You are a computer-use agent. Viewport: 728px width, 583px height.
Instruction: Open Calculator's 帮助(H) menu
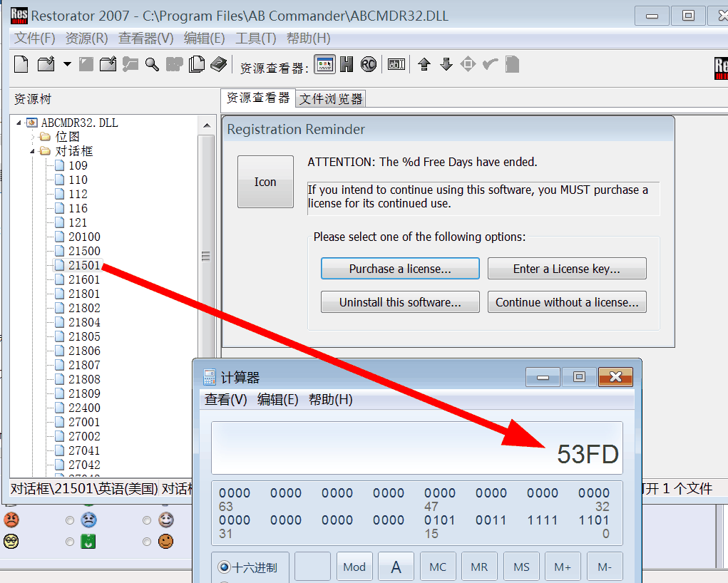coord(331,400)
